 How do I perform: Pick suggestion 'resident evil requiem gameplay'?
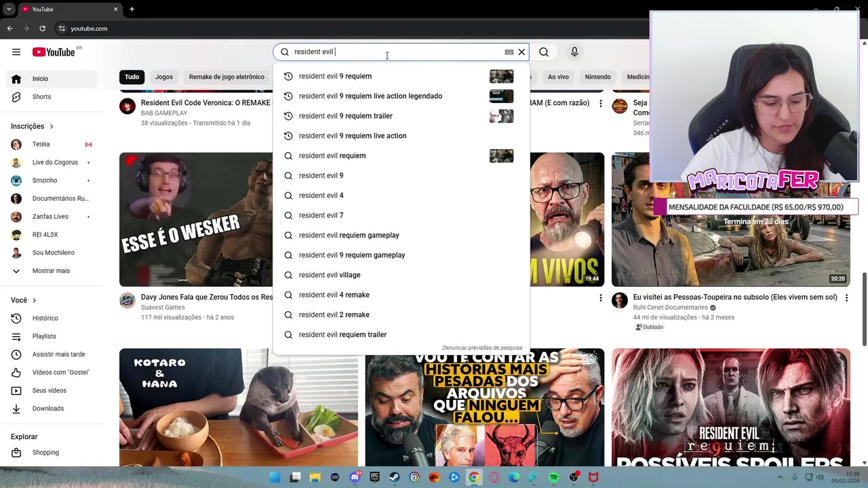(401, 235)
